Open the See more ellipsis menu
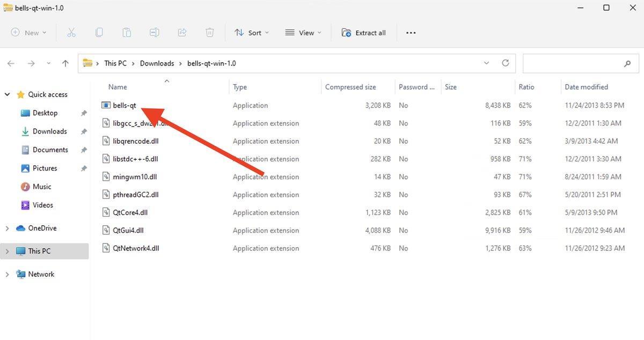 tap(411, 33)
